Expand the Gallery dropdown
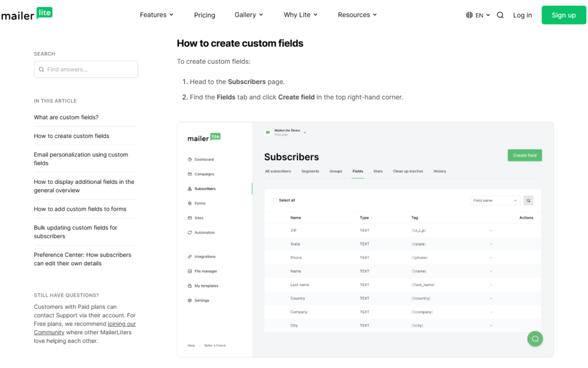Image resolution: width=588 pixels, height=368 pixels. click(x=249, y=15)
